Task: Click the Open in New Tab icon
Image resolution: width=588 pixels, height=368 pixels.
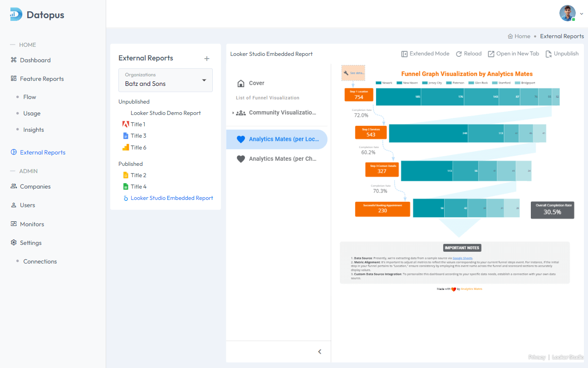Action: click(491, 54)
